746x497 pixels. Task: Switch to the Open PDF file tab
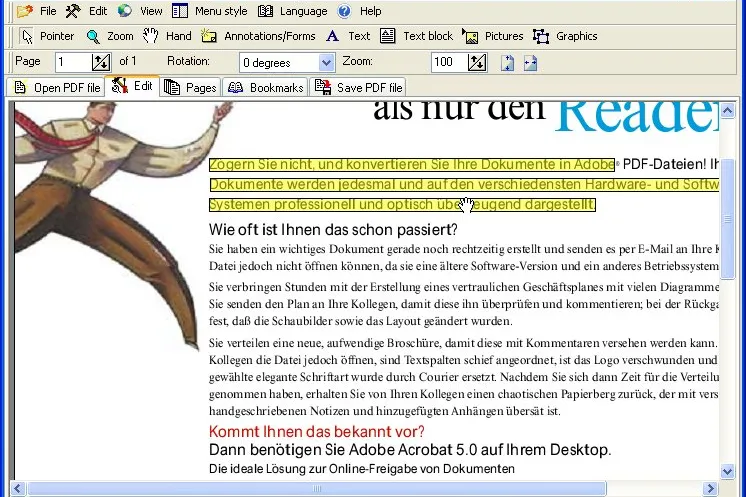(57, 88)
